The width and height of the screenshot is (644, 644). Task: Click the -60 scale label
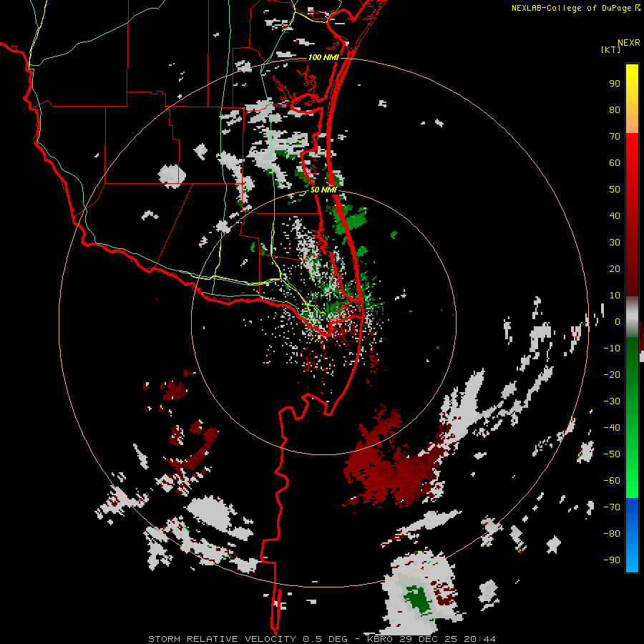point(612,481)
